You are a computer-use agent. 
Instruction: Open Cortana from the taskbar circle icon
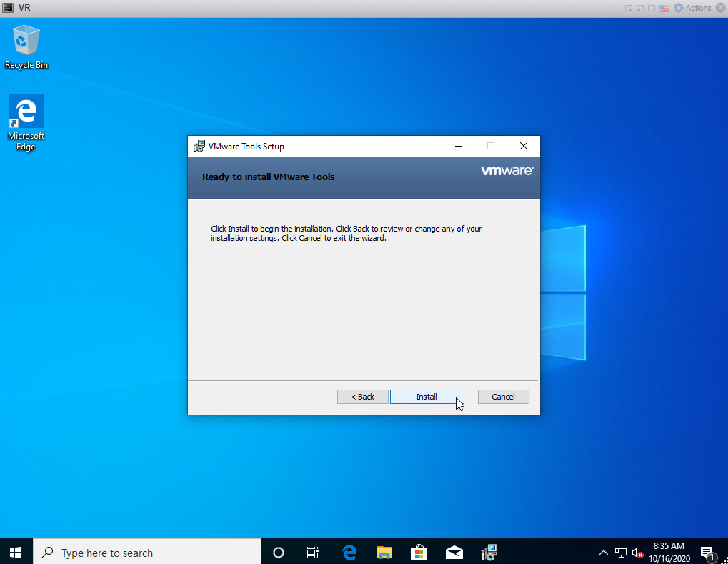point(279,553)
